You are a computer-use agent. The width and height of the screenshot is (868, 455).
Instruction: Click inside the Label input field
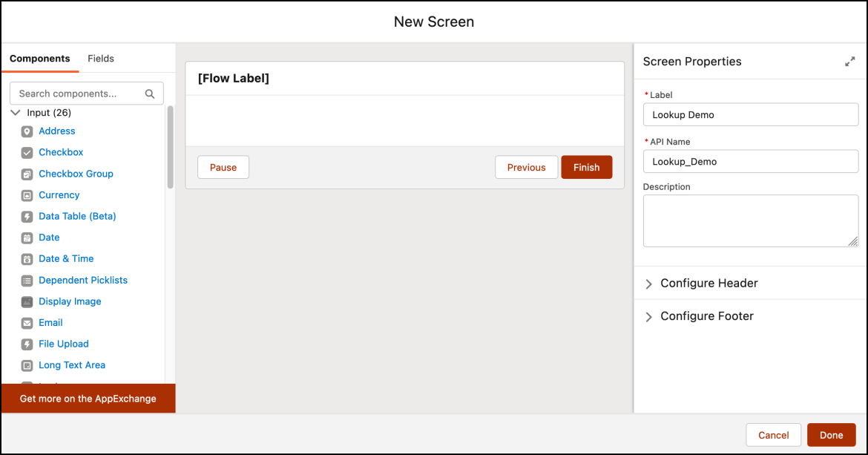pyautogui.click(x=750, y=114)
